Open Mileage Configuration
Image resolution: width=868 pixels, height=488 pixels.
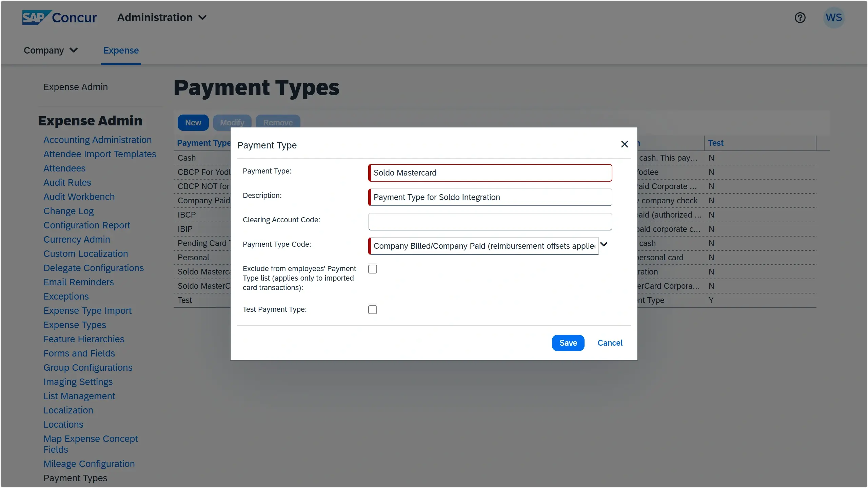tap(89, 464)
